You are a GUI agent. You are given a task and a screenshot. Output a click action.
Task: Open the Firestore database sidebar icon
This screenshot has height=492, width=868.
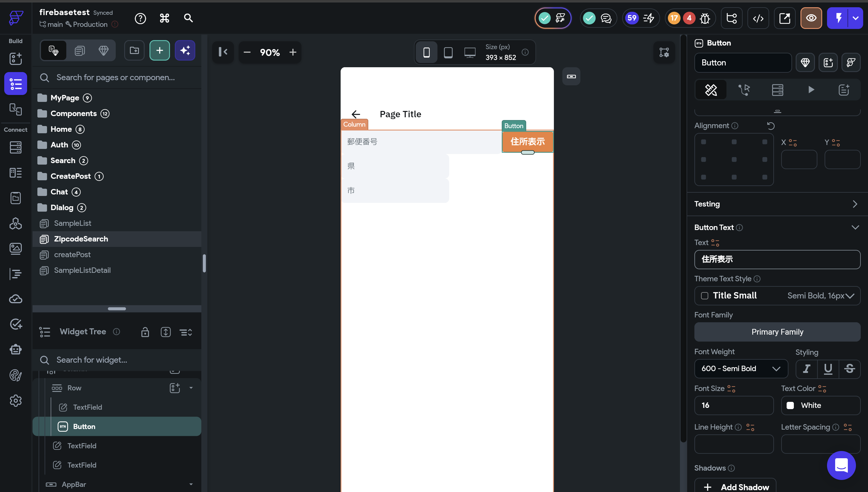pos(16,147)
